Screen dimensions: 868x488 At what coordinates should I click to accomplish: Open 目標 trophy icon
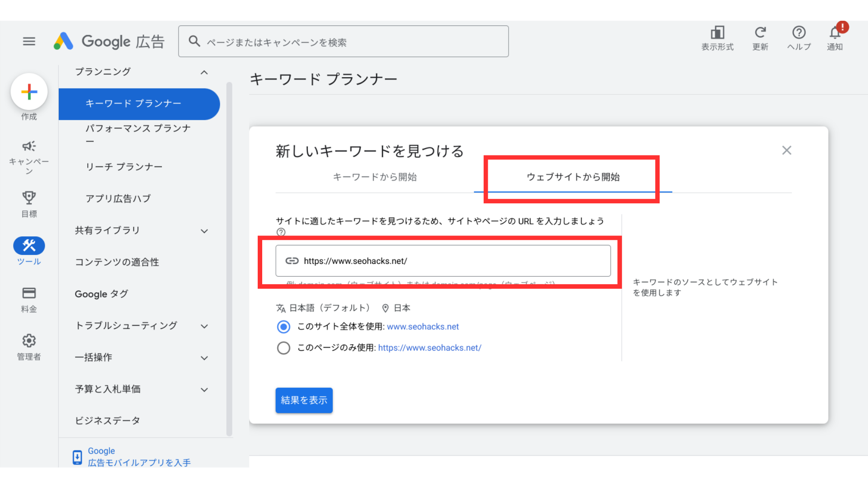point(29,197)
